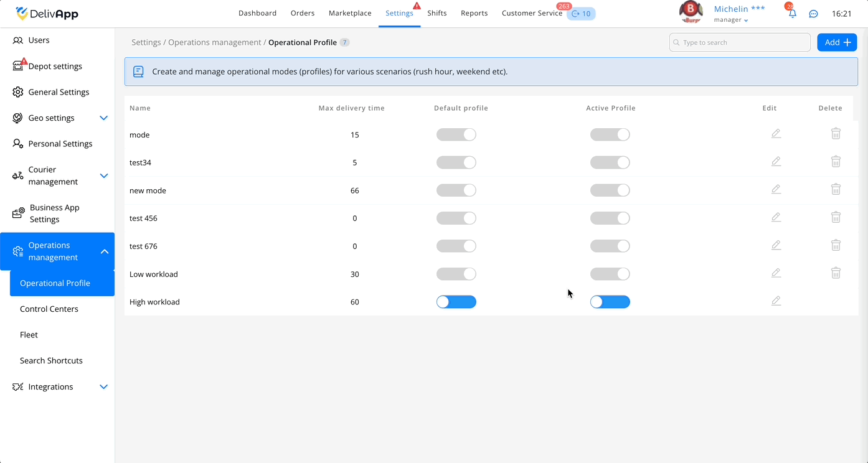This screenshot has height=463, width=868.
Task: Click the Integrations sidebar icon
Action: [18, 387]
